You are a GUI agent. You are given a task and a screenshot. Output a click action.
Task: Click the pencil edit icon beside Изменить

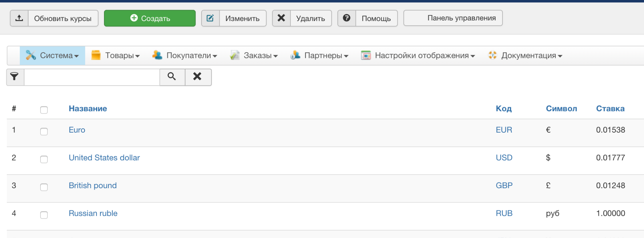click(210, 18)
